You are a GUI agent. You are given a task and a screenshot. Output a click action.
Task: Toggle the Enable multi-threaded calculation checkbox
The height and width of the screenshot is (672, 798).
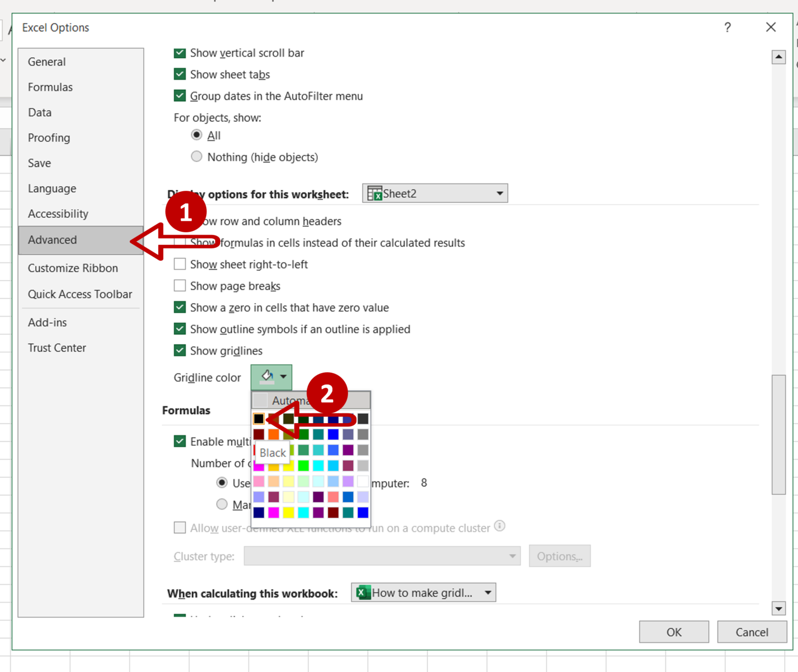(x=180, y=441)
